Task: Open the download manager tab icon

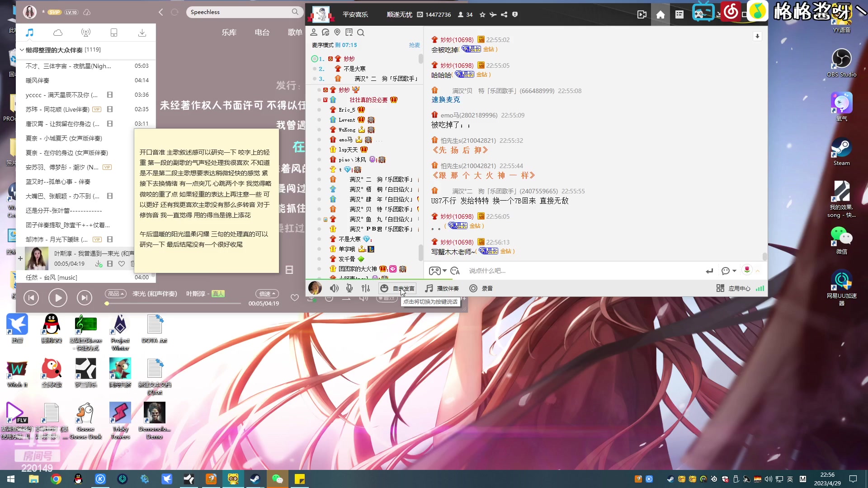Action: coord(142,33)
